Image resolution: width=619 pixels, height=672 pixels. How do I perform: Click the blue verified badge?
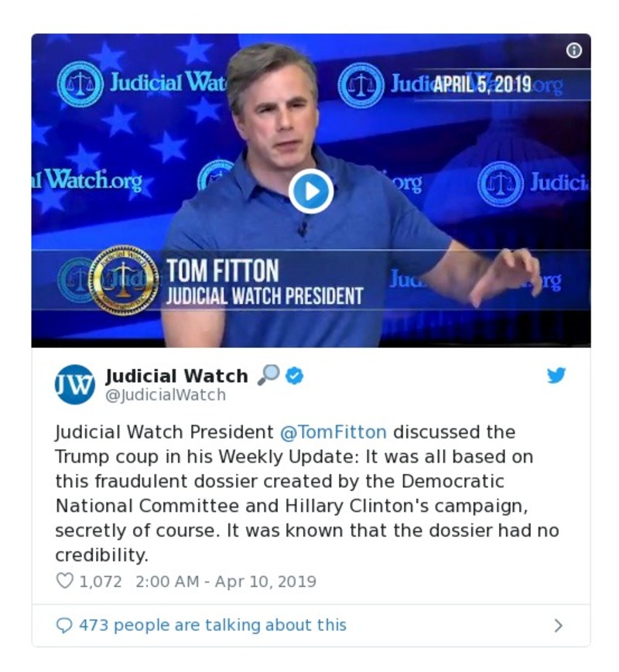pyautogui.click(x=295, y=376)
